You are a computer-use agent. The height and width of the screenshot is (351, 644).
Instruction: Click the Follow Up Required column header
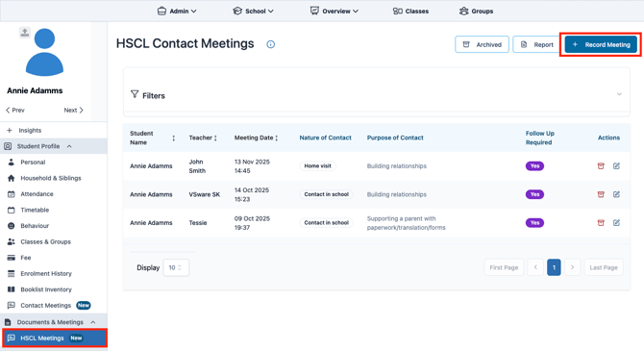(x=539, y=138)
